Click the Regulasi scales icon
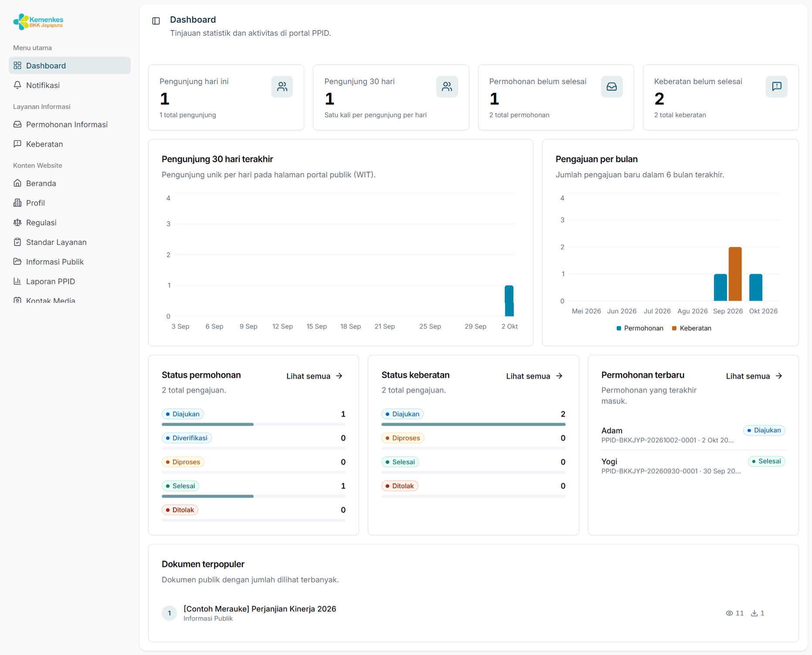Image resolution: width=812 pixels, height=655 pixels. 17,222
